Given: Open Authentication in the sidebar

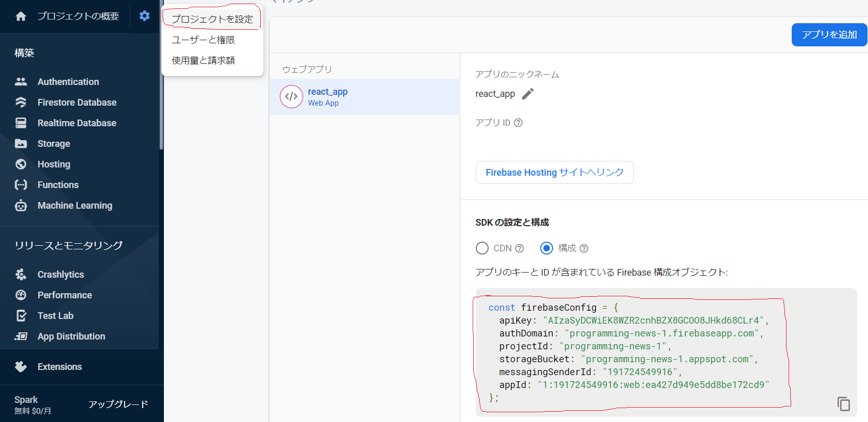Looking at the screenshot, I should (68, 82).
